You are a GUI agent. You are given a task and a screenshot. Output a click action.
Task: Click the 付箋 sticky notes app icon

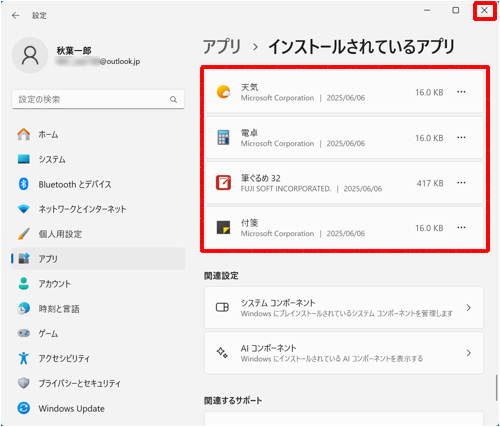[x=223, y=228]
